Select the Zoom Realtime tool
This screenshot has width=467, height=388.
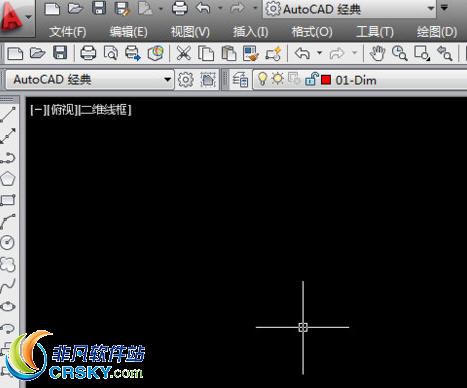pos(399,53)
